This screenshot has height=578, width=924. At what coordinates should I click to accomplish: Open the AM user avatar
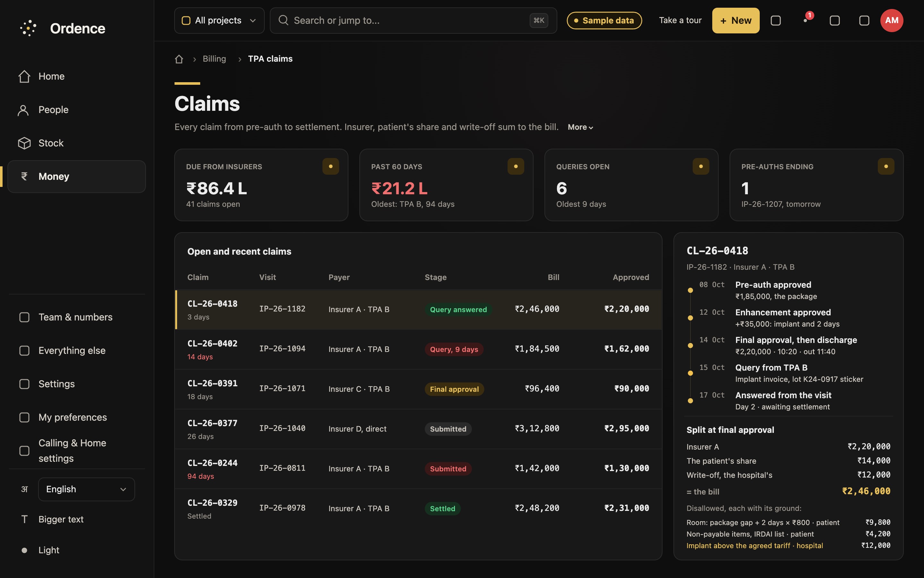pos(892,20)
